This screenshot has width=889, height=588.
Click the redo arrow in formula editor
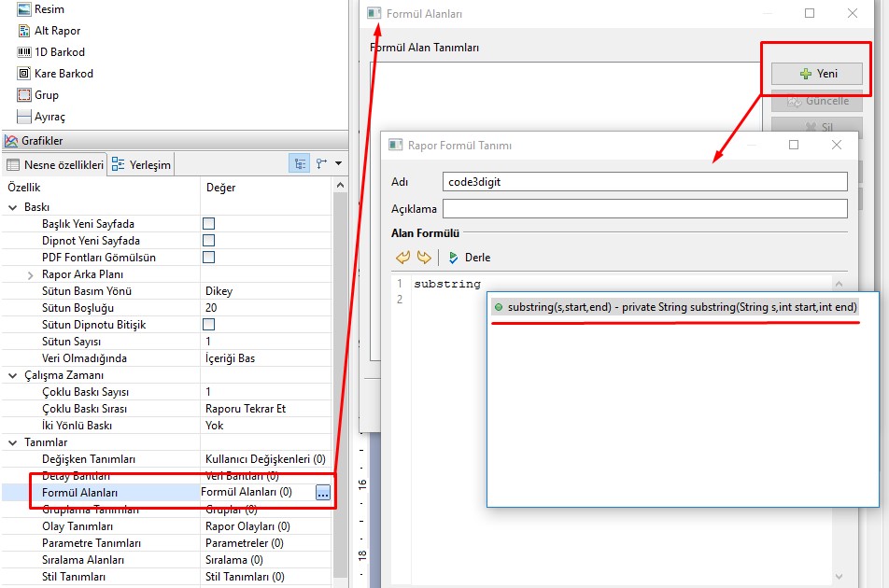pos(424,258)
